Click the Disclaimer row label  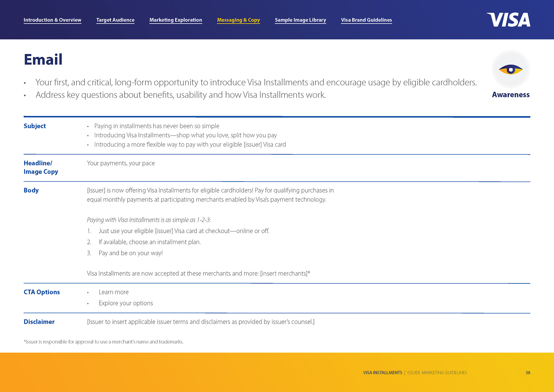pos(39,322)
